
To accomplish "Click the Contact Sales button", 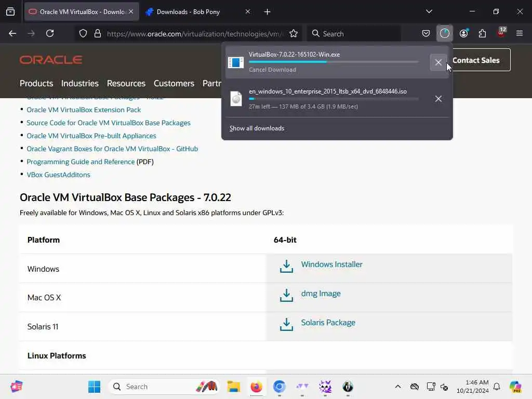I will click(476, 60).
